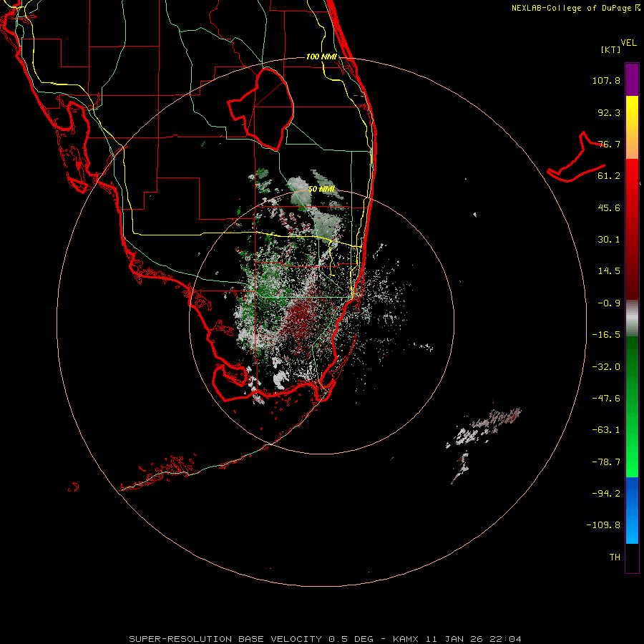Image resolution: width=644 pixels, height=644 pixels.
Task: Click the 76.7 legend value
Action: tap(609, 144)
